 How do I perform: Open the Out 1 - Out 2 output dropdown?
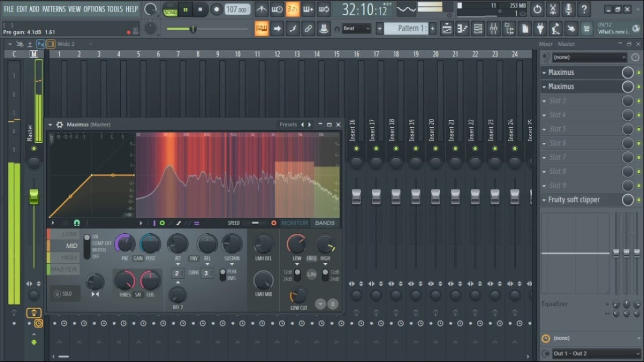pyautogui.click(x=597, y=353)
